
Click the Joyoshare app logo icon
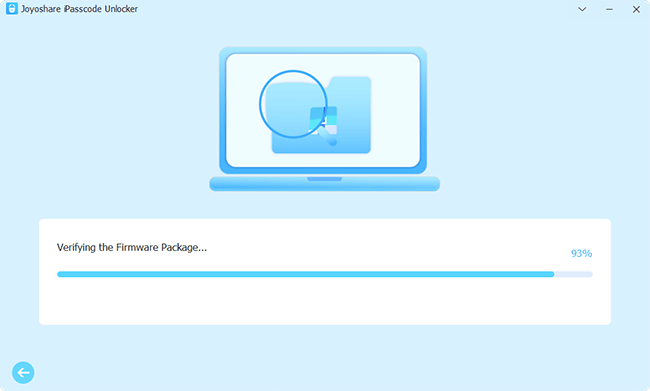click(x=12, y=9)
